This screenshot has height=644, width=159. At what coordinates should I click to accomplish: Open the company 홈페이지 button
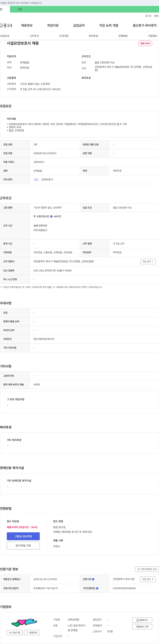142,620
